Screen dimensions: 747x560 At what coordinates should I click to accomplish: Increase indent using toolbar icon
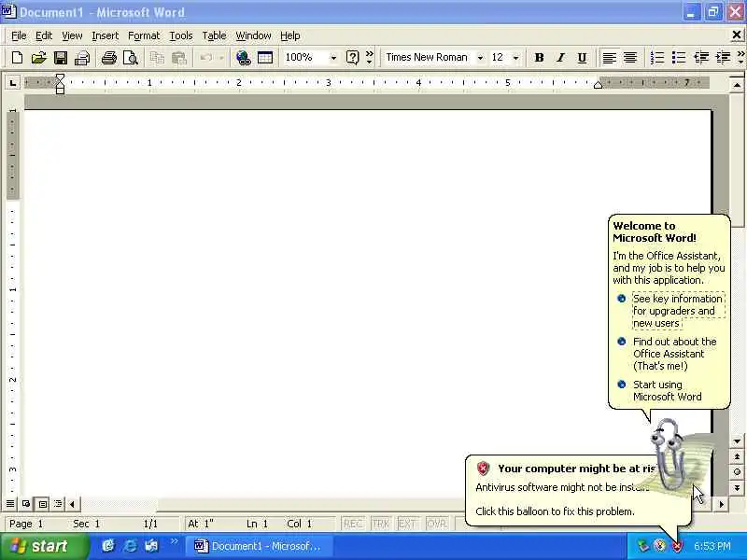pos(723,58)
